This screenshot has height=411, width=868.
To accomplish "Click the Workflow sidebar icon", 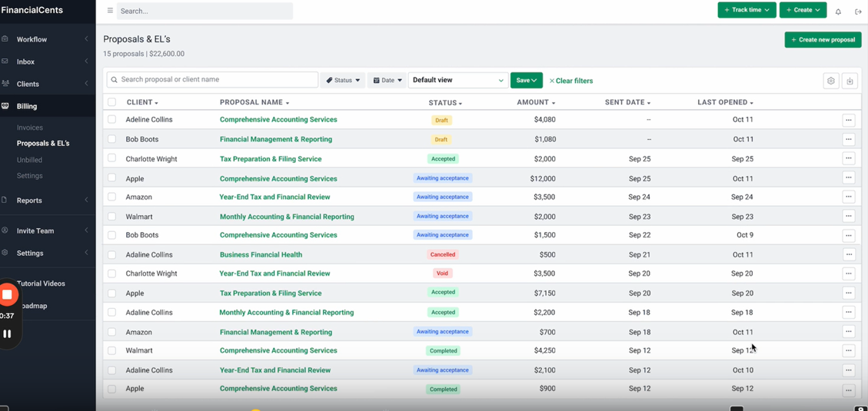I will (5, 39).
